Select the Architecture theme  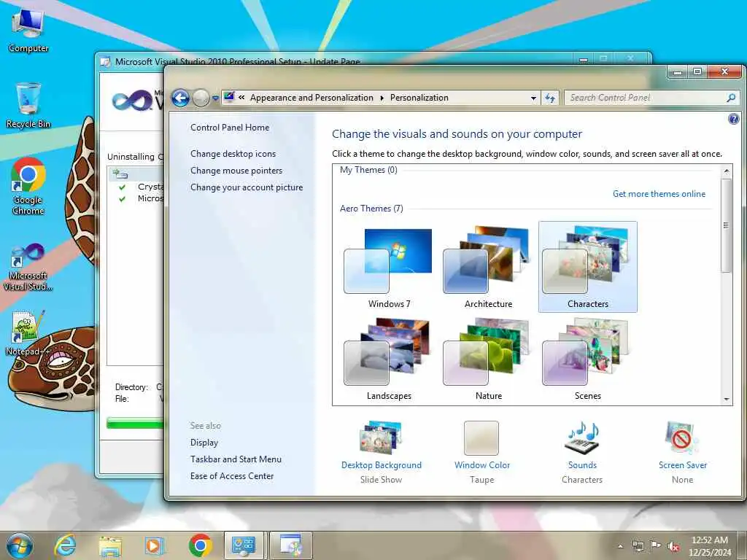pyautogui.click(x=488, y=268)
